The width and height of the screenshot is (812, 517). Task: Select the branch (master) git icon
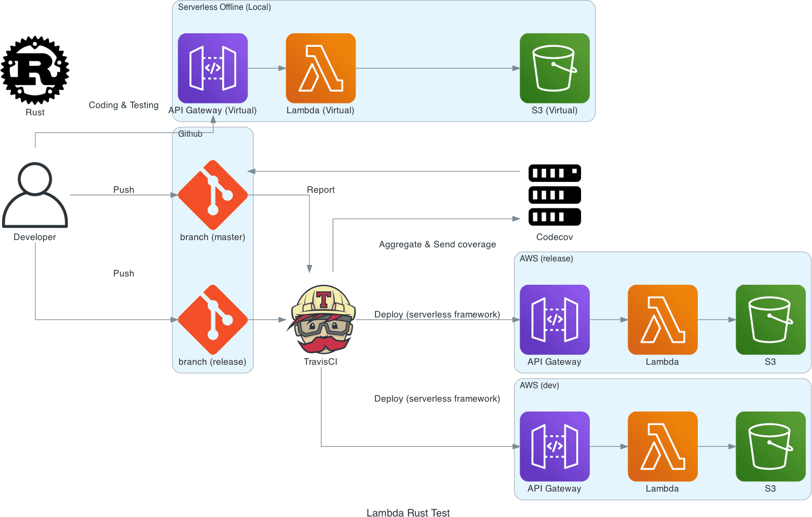[x=212, y=195]
